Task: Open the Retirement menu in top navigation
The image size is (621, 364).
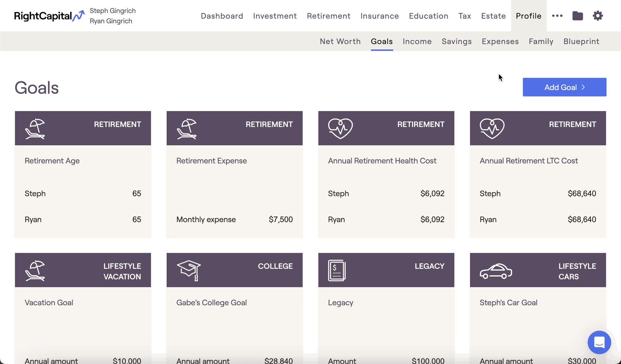Action: pyautogui.click(x=329, y=16)
